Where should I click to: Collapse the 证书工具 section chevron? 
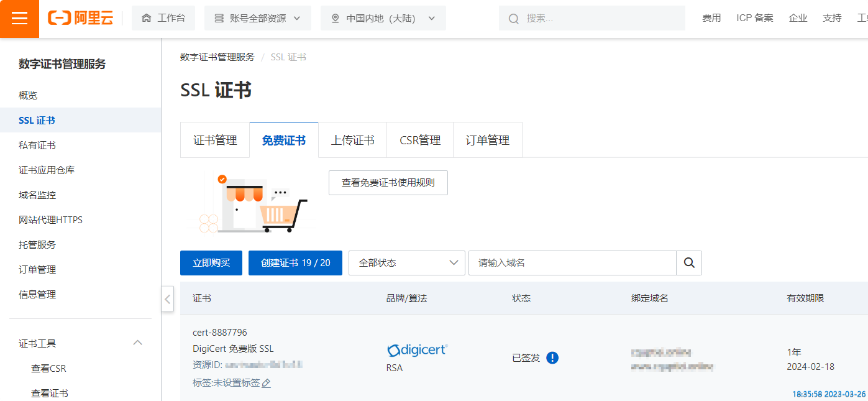tap(138, 343)
